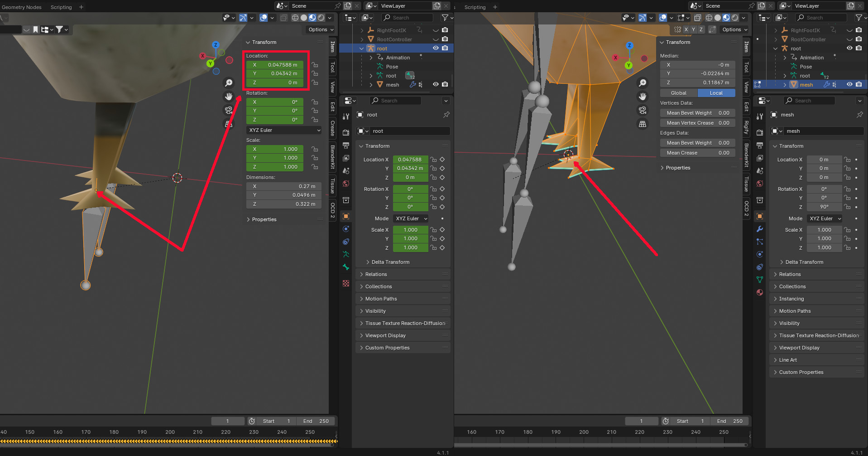Open Object Data armature tab in left properties
Viewport: 868px width, 456px height.
coord(346,254)
